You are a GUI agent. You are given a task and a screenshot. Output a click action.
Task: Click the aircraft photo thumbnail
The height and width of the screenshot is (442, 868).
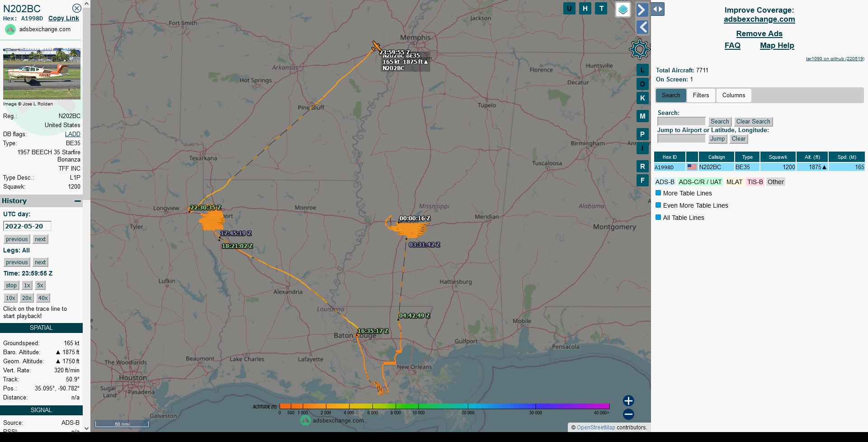[x=42, y=74]
